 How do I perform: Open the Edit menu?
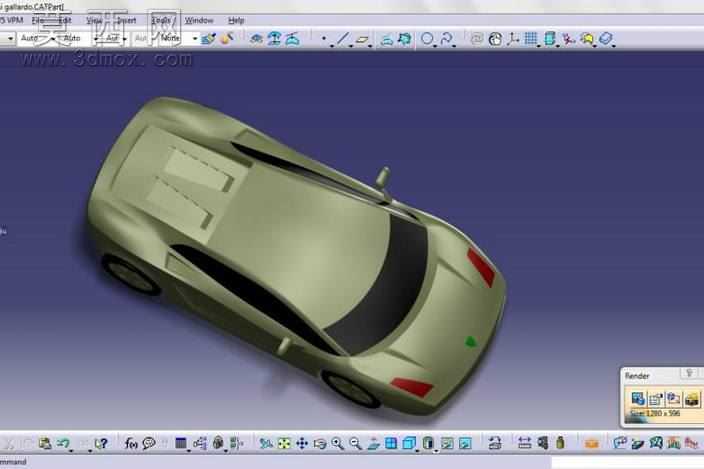pos(65,21)
